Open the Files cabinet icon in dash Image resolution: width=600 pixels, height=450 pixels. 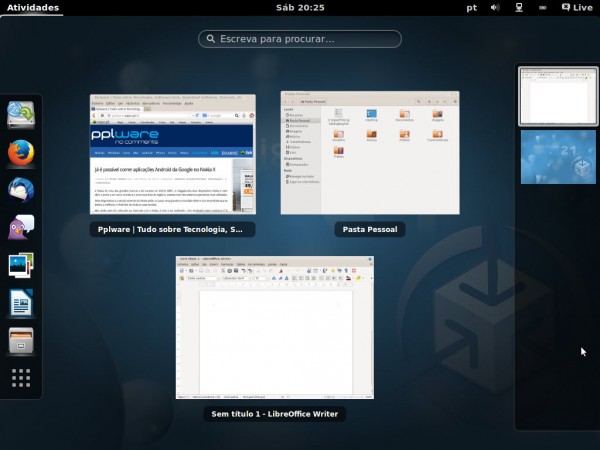(x=21, y=340)
